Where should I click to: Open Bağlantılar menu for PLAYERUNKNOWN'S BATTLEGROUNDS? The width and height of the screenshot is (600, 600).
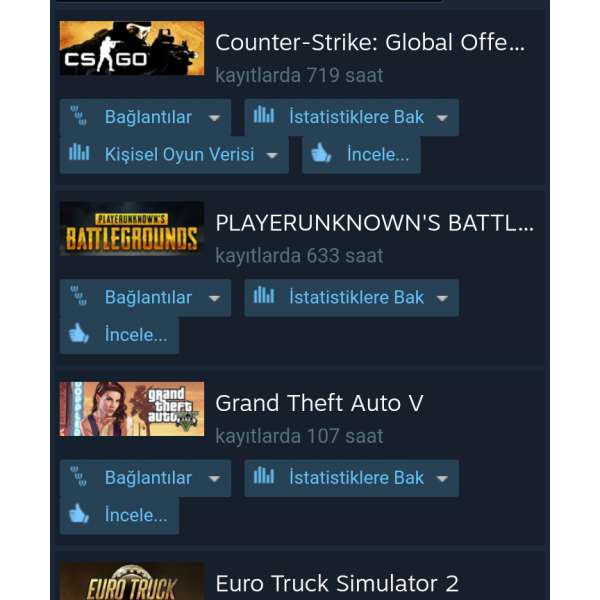point(145,298)
